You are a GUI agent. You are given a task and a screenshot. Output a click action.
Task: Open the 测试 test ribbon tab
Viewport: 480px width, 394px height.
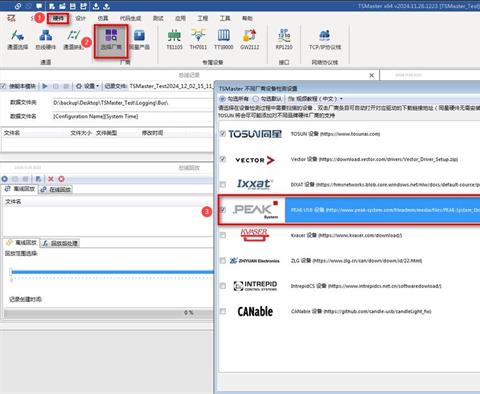pyautogui.click(x=158, y=18)
